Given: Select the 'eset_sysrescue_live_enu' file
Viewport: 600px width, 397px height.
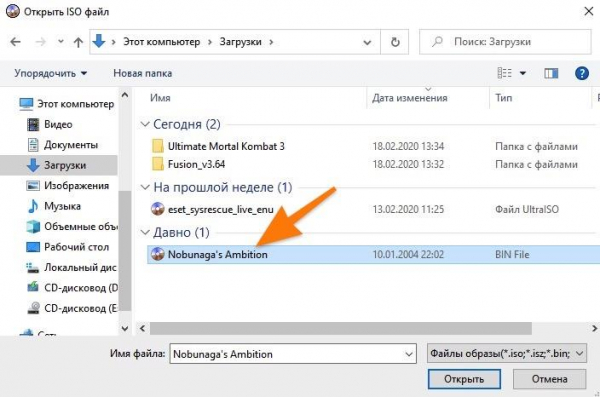Looking at the screenshot, I should [x=220, y=209].
